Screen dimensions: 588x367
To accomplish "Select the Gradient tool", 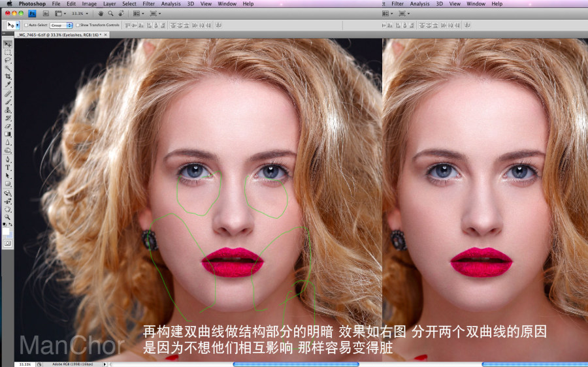I will pos(7,135).
